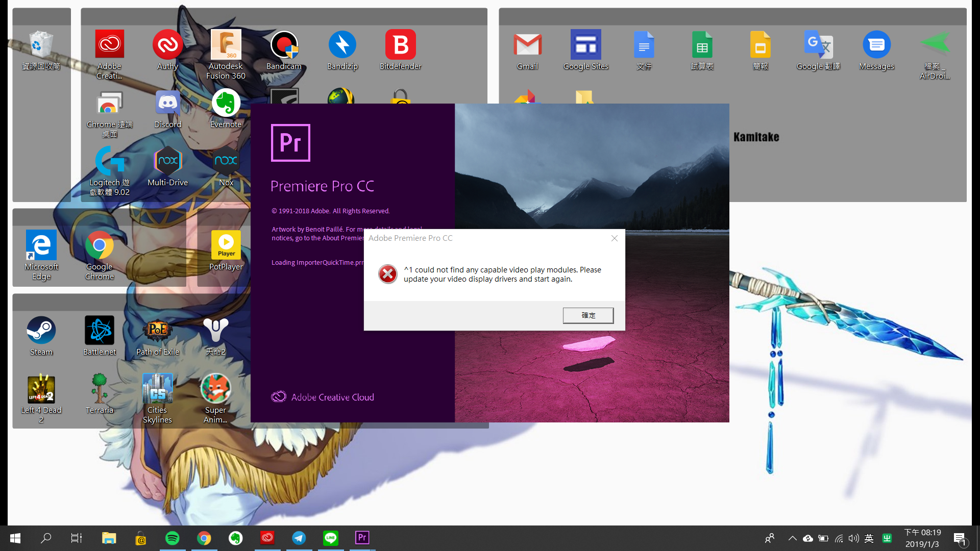This screenshot has height=551, width=980.
Task: Open the Authy desktop icon
Action: [167, 50]
